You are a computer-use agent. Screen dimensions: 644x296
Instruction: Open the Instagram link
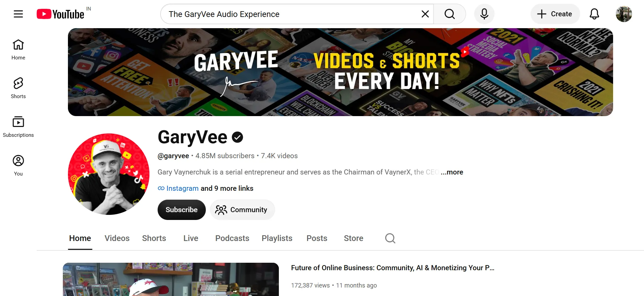(x=182, y=188)
